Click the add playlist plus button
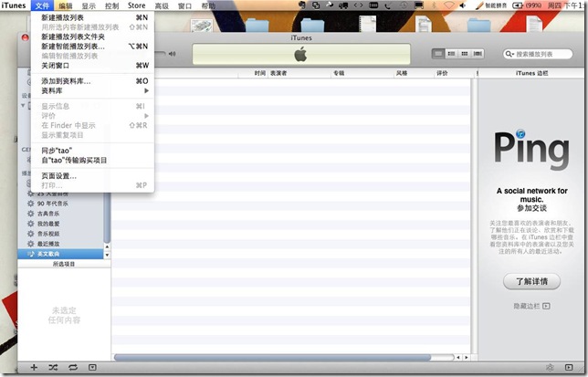This screenshot has height=377, width=588. coord(34,368)
